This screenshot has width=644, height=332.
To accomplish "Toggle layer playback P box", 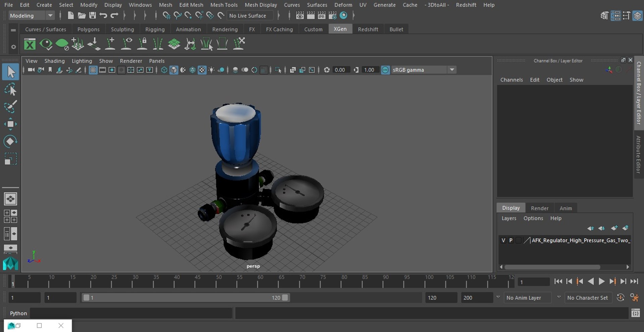I will pos(511,240).
